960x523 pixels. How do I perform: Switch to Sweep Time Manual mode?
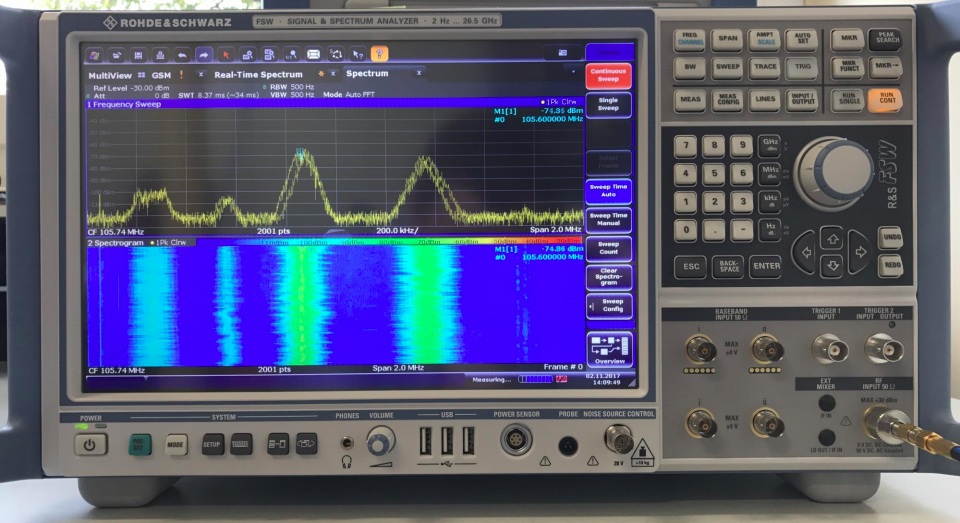[608, 219]
